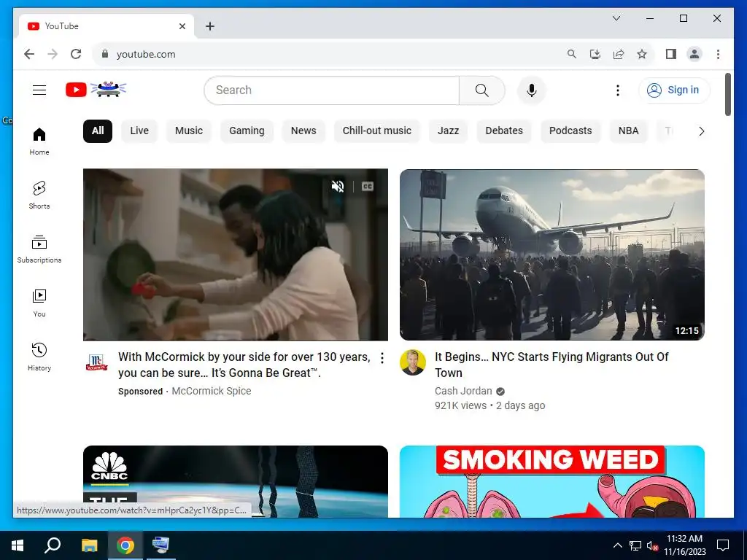
Task: Click the Cash Jordan channel avatar
Action: coord(413,362)
